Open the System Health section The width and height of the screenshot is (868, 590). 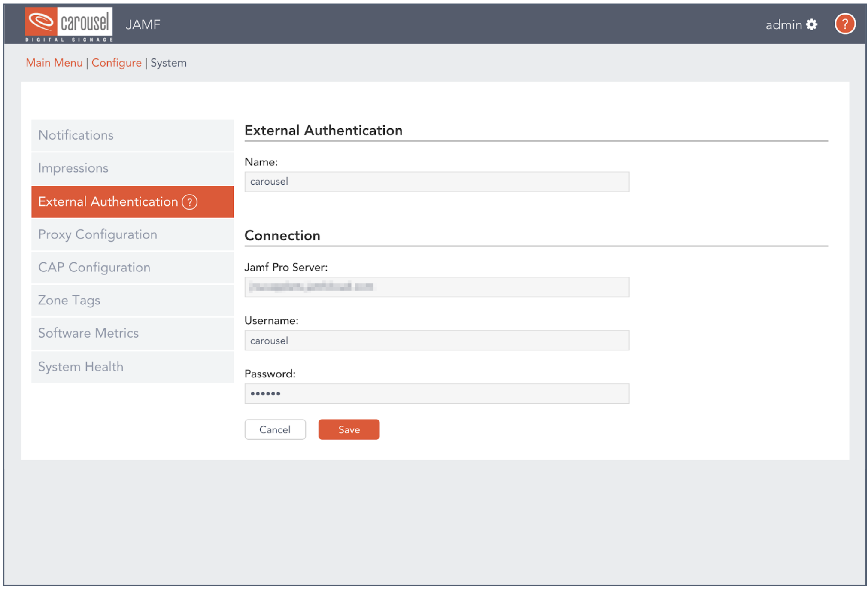132,367
